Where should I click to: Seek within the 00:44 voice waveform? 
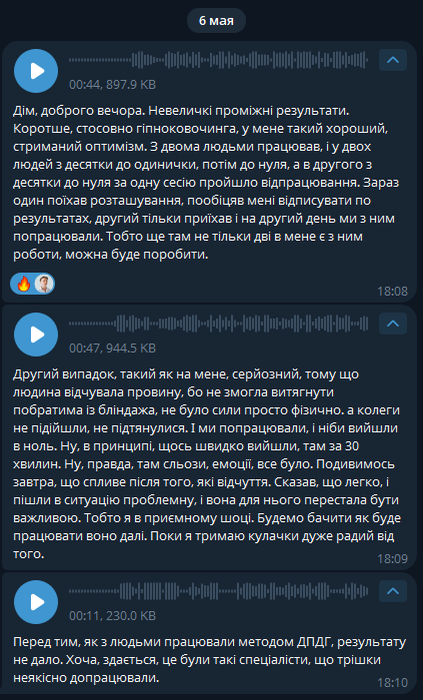pos(219,60)
